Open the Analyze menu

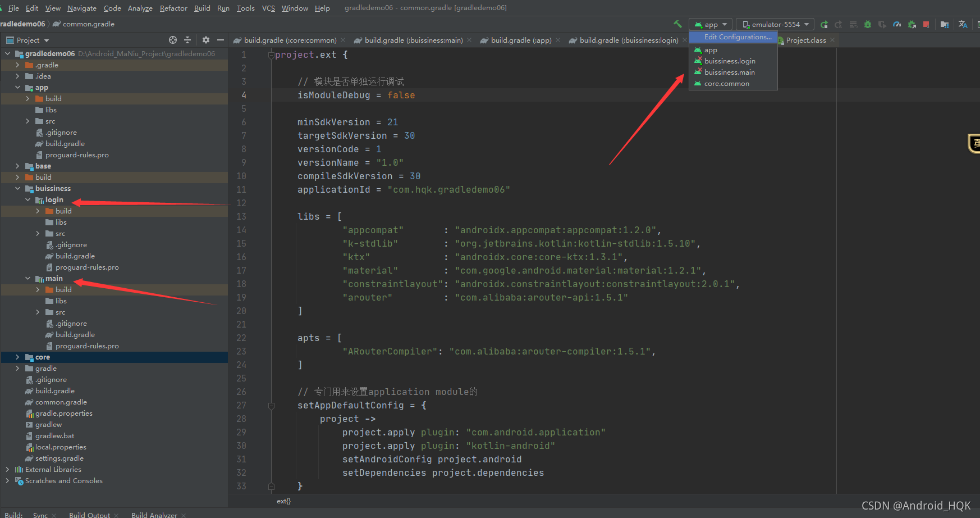coord(140,8)
